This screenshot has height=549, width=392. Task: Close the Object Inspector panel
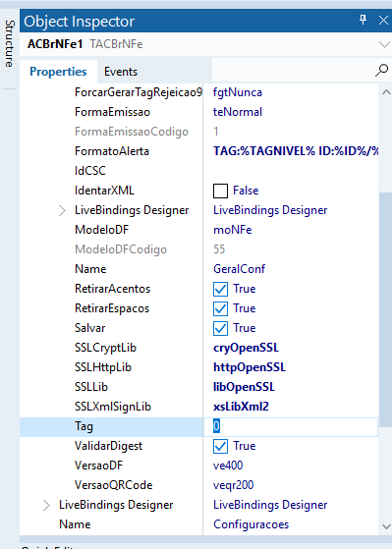(x=383, y=21)
